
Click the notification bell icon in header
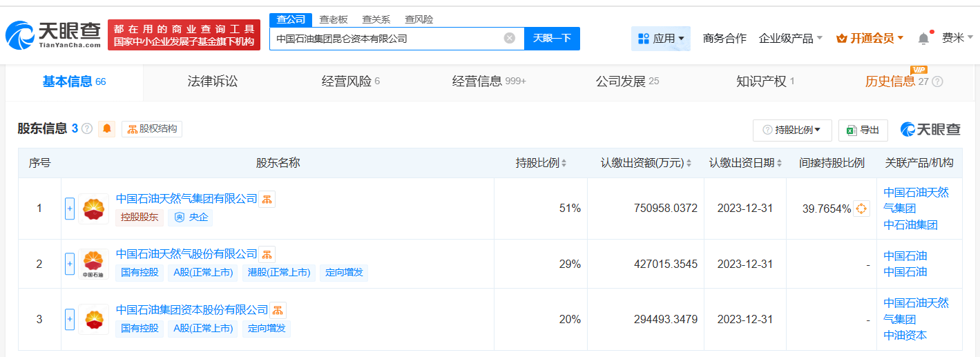click(923, 39)
